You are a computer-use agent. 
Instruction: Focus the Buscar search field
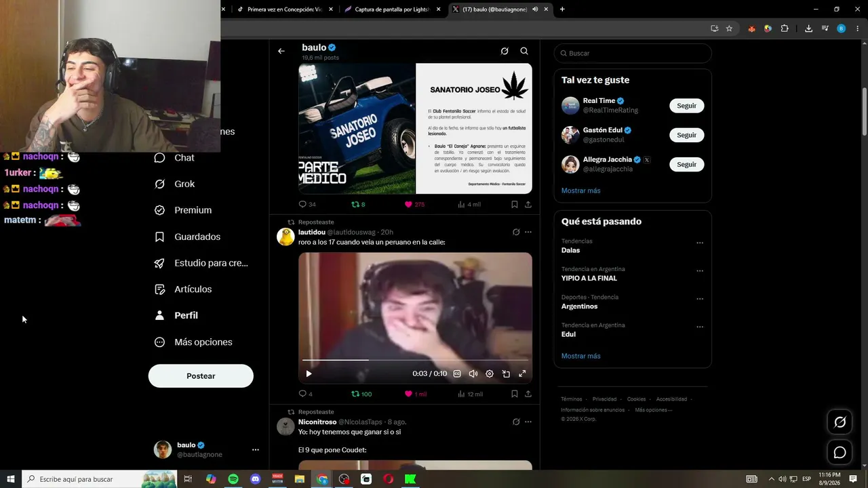click(633, 53)
